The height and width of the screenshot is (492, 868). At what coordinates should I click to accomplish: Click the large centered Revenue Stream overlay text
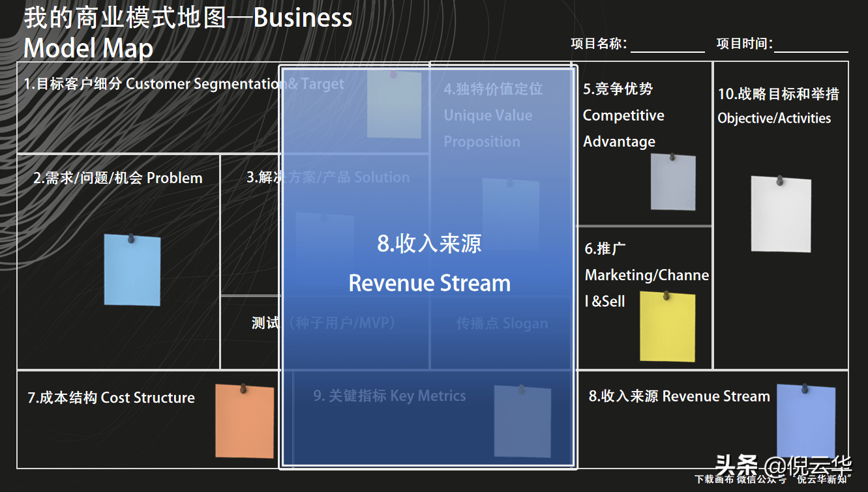click(x=430, y=283)
